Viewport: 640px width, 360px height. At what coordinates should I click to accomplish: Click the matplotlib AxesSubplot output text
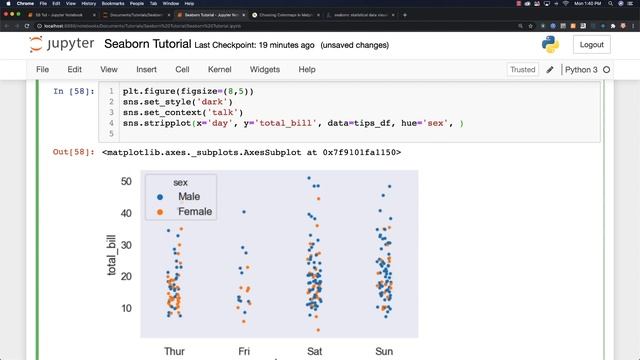(x=251, y=152)
